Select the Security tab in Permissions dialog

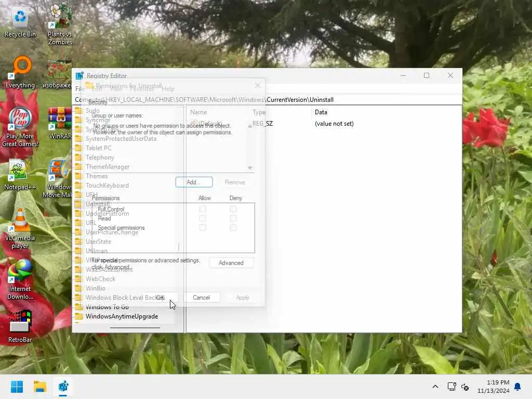coord(98,102)
